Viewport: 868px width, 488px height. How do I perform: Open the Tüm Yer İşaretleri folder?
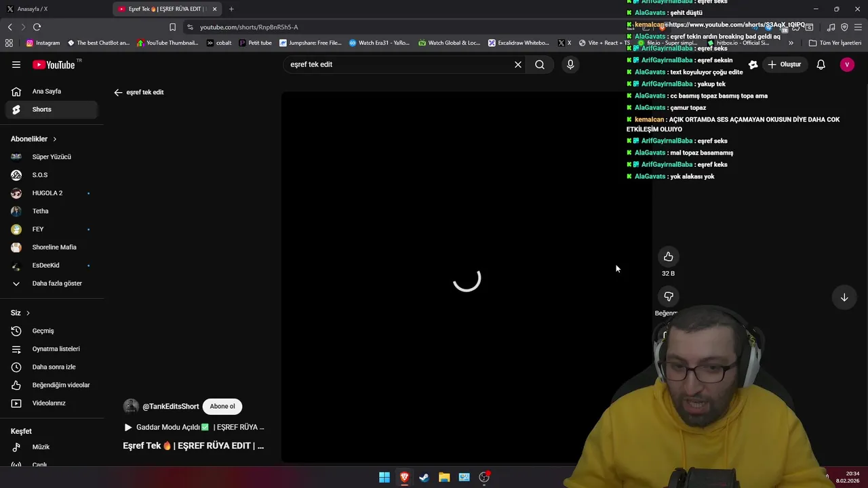[x=835, y=43]
